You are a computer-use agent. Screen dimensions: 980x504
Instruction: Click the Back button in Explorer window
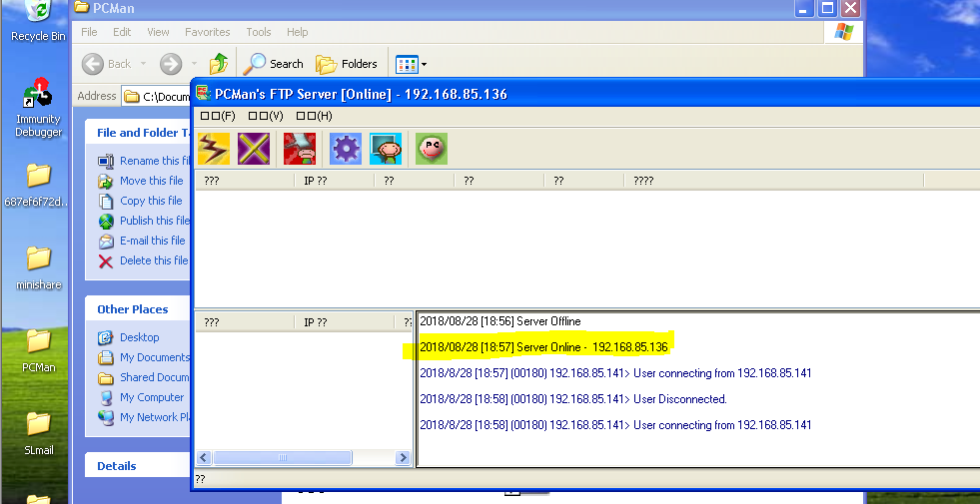click(106, 64)
